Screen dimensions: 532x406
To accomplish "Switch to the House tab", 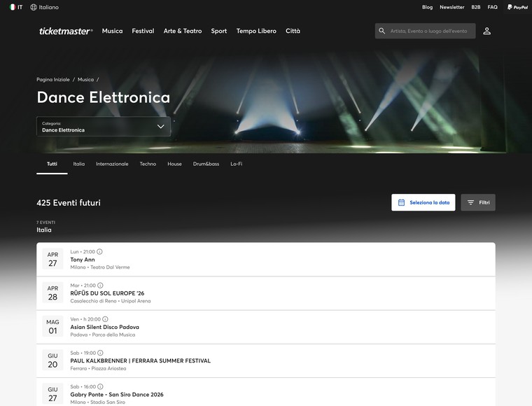I will (x=174, y=164).
